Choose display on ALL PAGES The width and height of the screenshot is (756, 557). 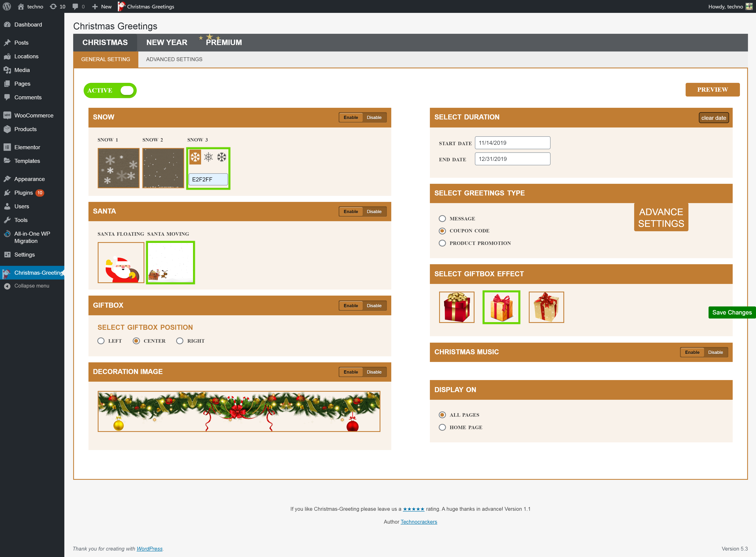(x=442, y=415)
